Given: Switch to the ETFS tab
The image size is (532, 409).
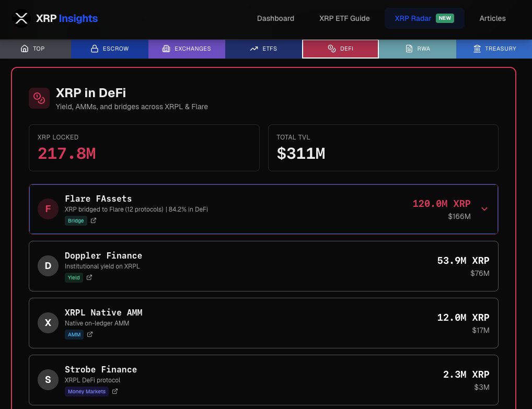Looking at the screenshot, I should point(263,49).
